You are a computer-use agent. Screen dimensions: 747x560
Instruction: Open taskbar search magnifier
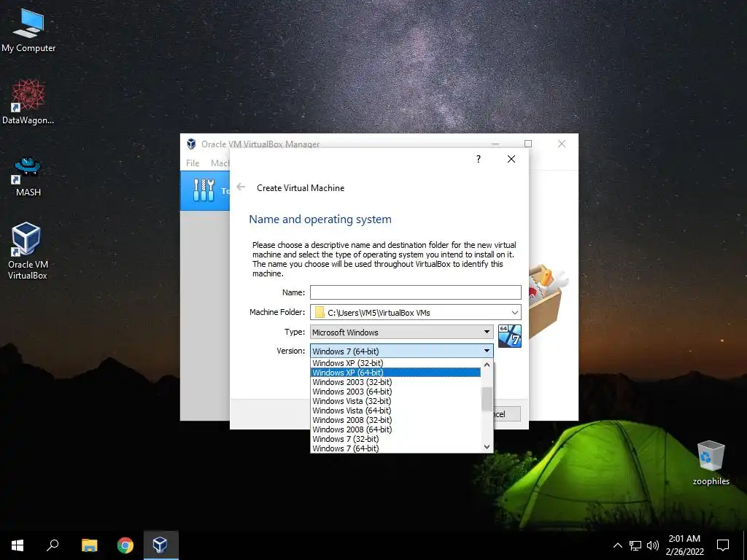(53, 545)
